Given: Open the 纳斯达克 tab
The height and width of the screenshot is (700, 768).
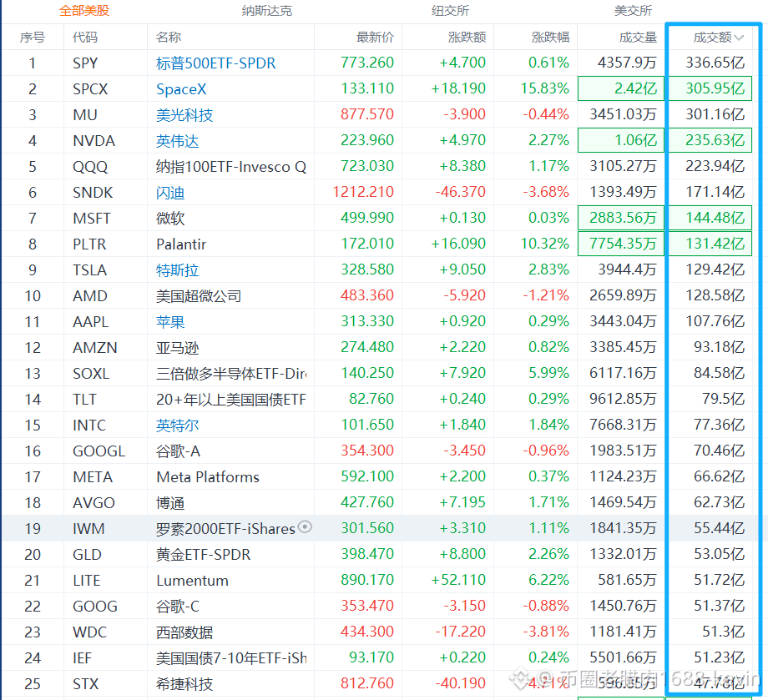Looking at the screenshot, I should pos(267,11).
